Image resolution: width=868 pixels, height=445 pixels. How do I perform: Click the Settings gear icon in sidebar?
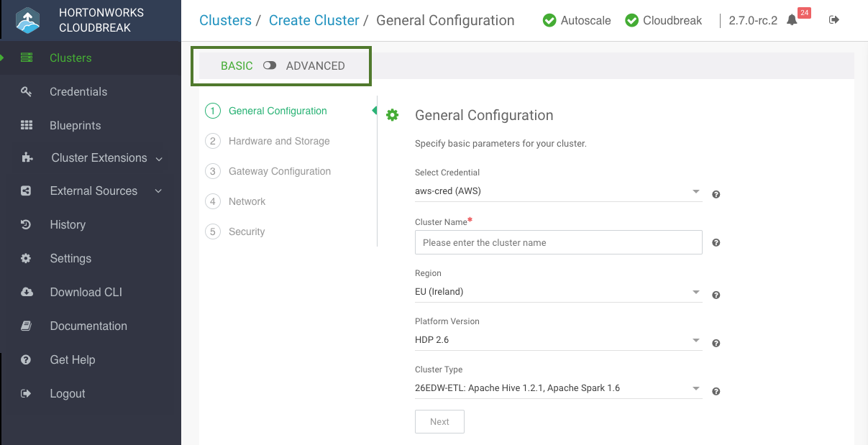[x=26, y=258]
